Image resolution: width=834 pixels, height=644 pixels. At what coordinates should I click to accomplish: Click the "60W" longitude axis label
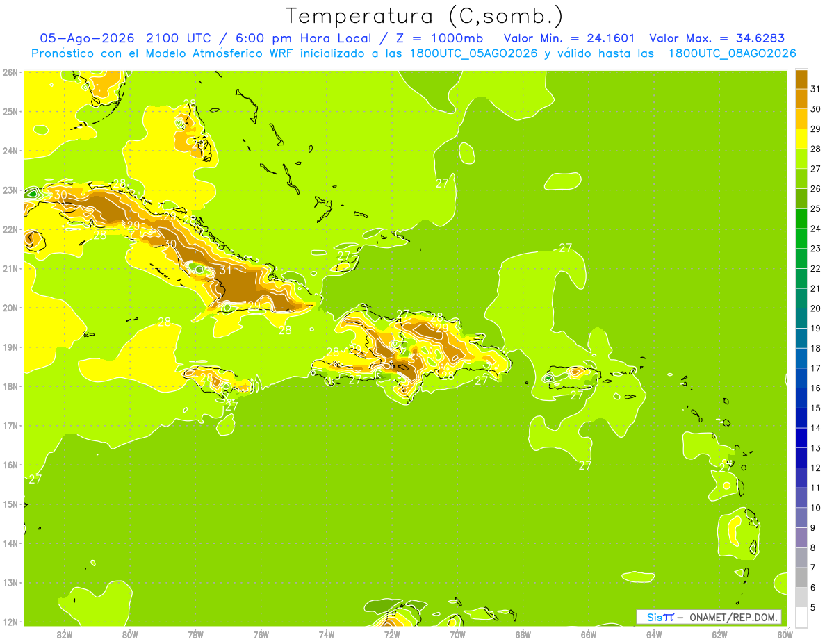pyautogui.click(x=785, y=634)
